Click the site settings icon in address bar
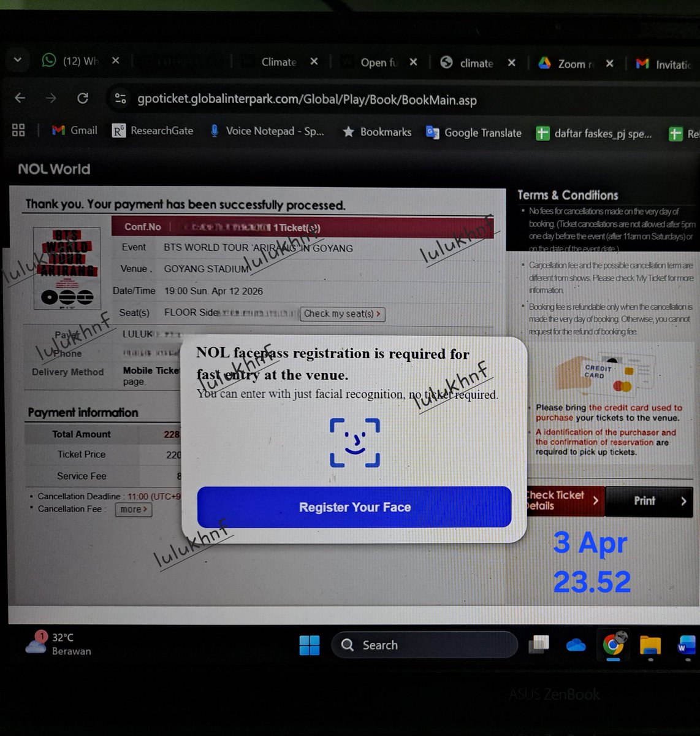 [x=120, y=99]
